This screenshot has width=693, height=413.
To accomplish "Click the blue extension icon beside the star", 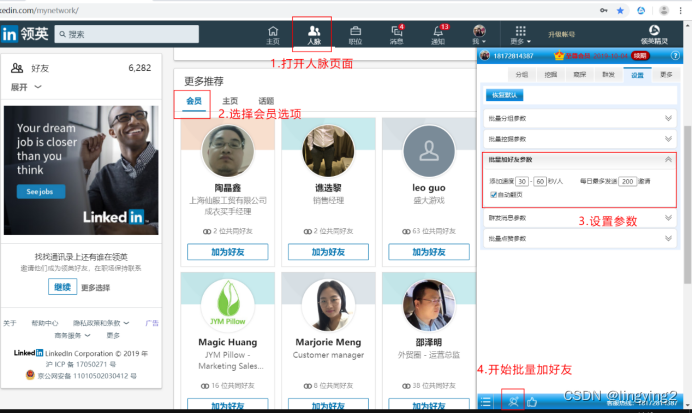I will click(641, 10).
